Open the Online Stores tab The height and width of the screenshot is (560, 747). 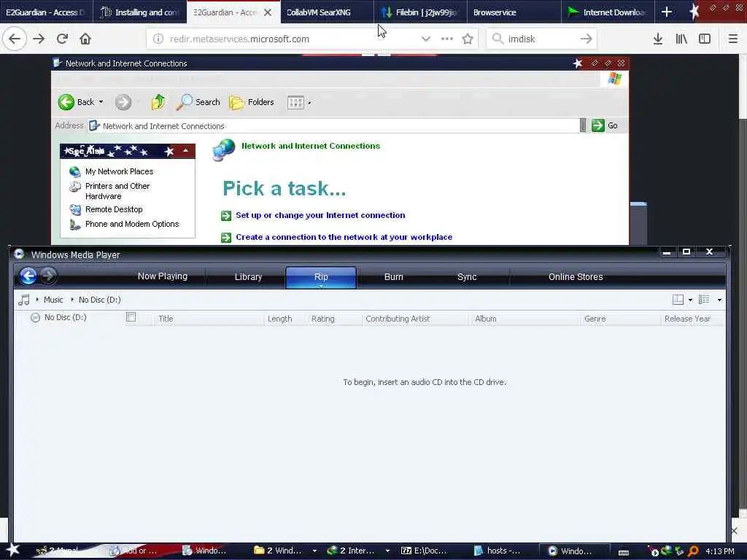click(576, 276)
